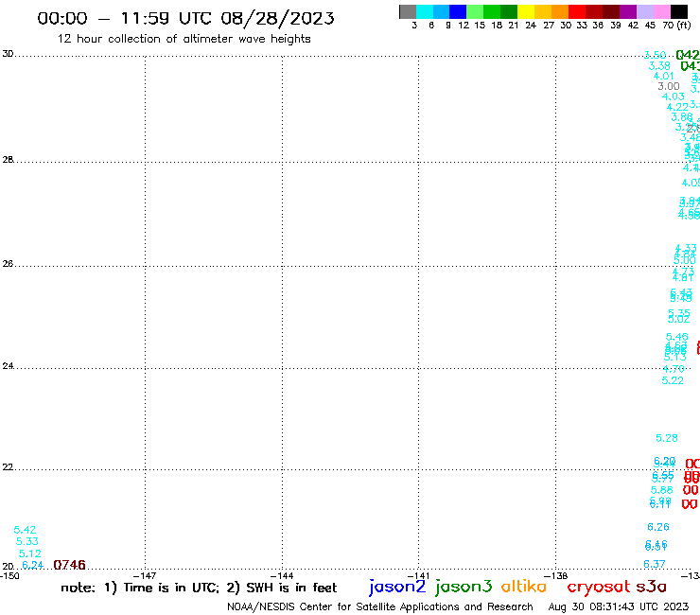Click the '6.26' wave height value
Screen dimensions: 700x615
click(x=658, y=527)
